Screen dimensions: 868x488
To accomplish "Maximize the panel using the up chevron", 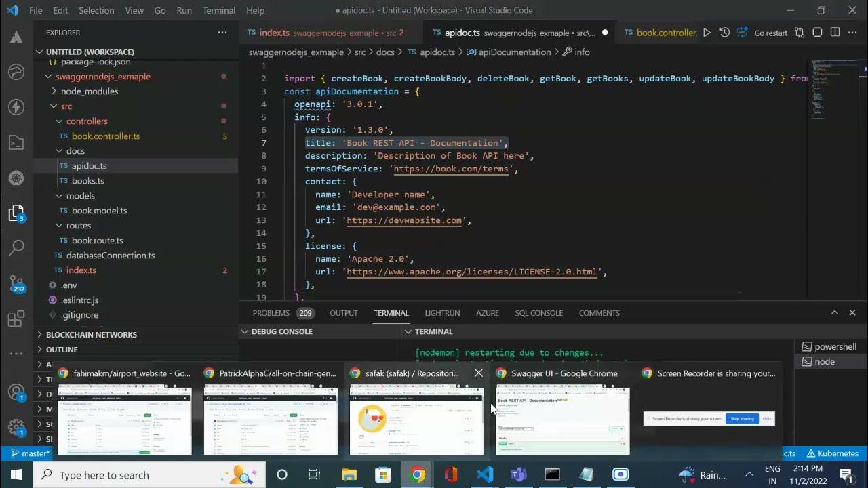I will [835, 312].
